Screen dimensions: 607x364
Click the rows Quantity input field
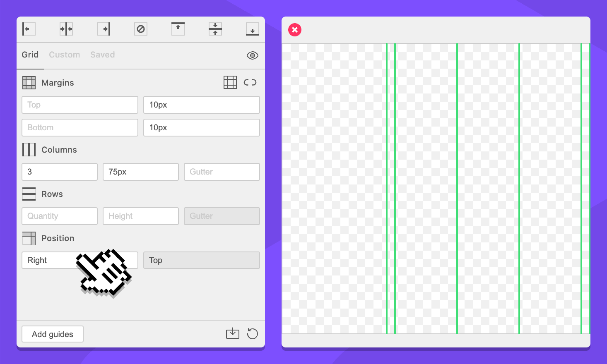point(60,216)
